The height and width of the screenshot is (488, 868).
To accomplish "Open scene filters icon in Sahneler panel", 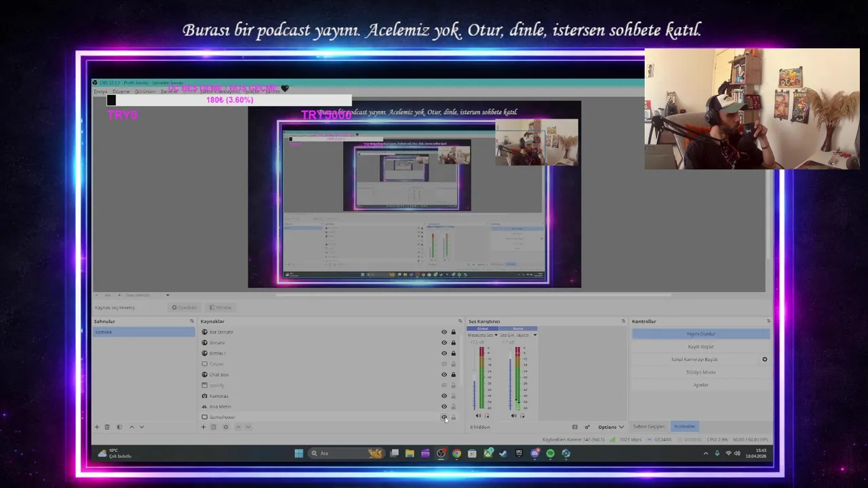I will coord(119,427).
